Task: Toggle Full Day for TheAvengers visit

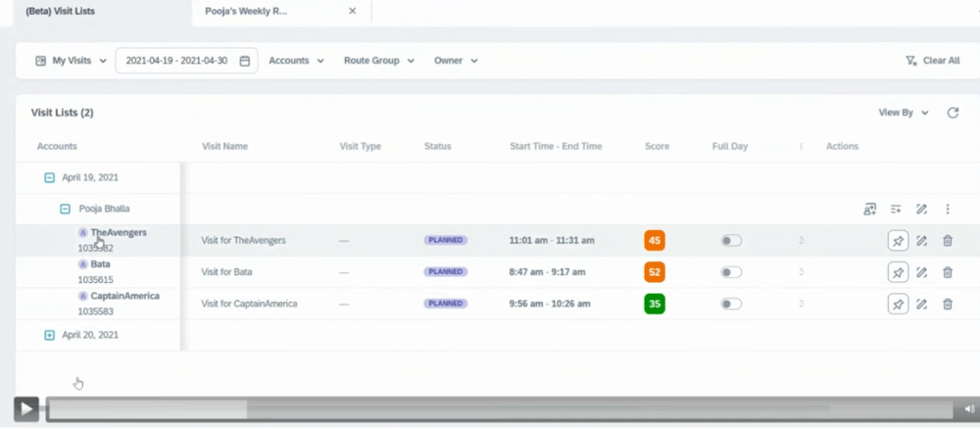Action: coord(731,240)
